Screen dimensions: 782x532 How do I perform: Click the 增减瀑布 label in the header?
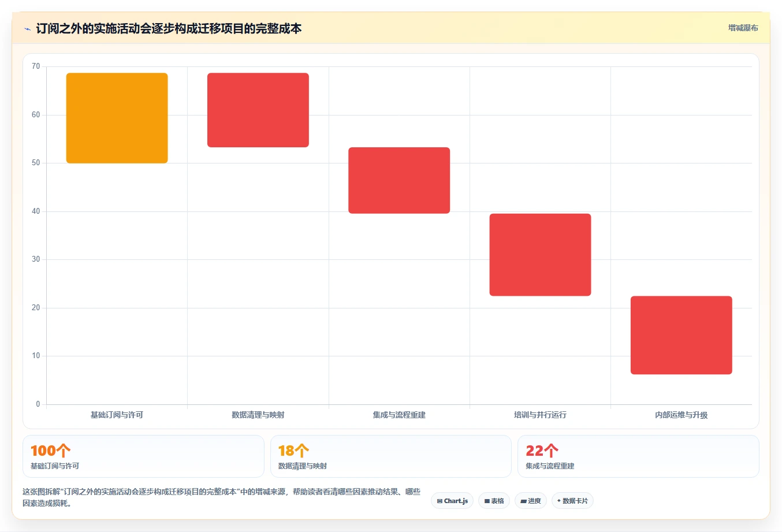(x=743, y=28)
